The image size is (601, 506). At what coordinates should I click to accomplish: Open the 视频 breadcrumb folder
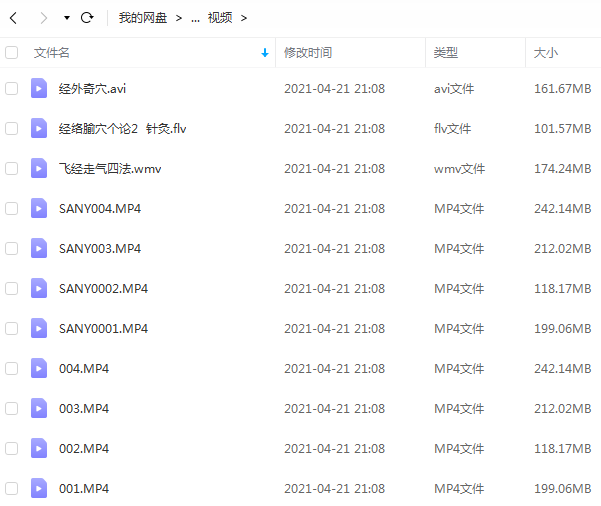(x=220, y=18)
